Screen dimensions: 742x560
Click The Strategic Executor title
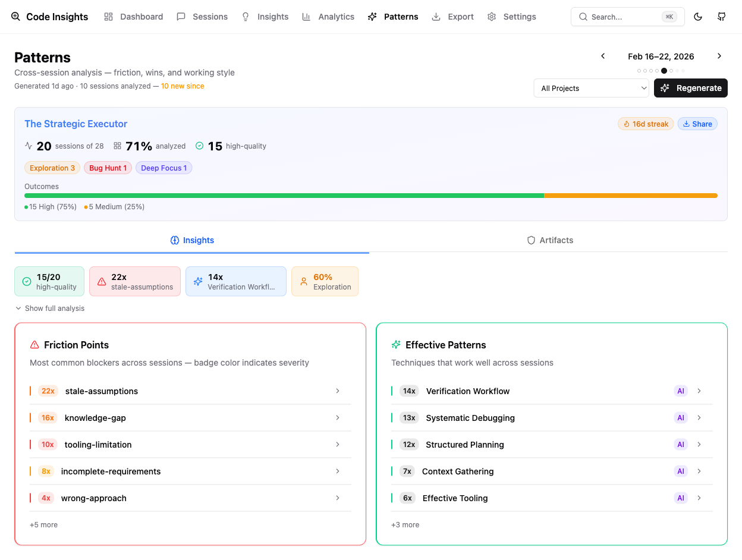coord(76,124)
